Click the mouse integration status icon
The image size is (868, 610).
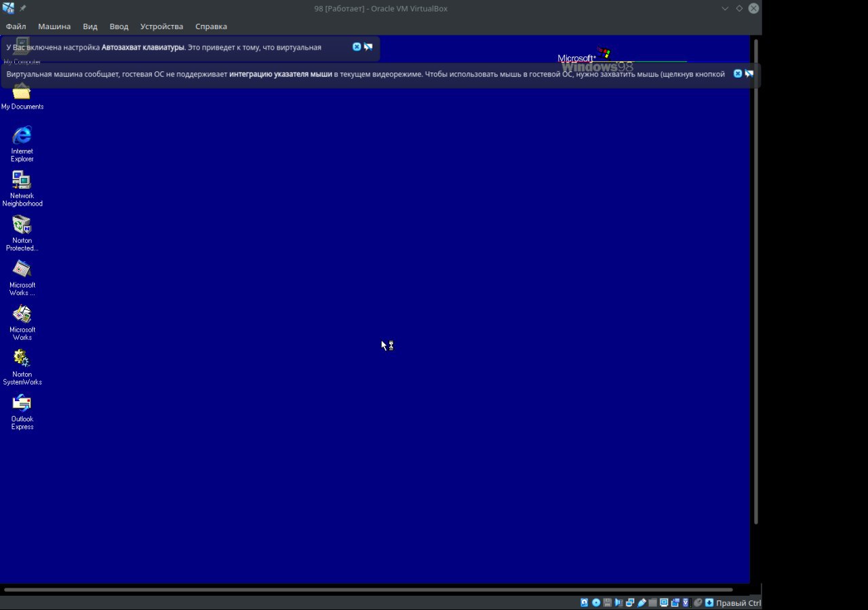[x=698, y=603]
